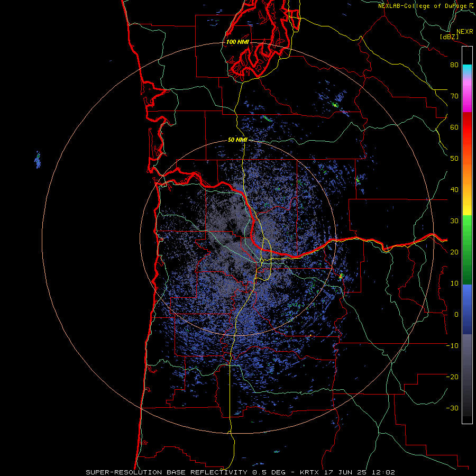Click the -30 dBZ scale value
The image size is (476, 476).
click(x=452, y=408)
